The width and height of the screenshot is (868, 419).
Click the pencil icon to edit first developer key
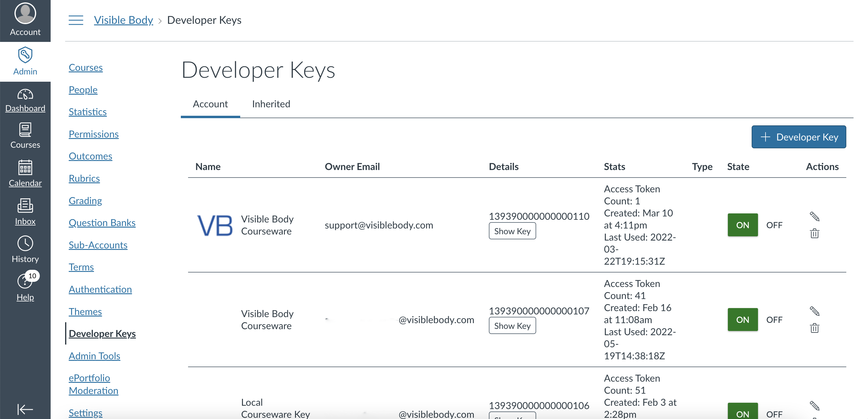[x=815, y=216]
